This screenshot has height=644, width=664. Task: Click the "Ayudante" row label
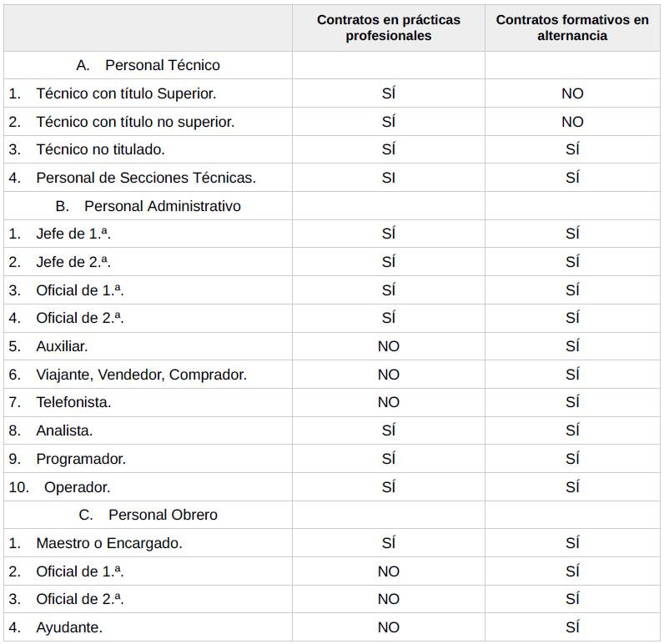[x=69, y=627]
